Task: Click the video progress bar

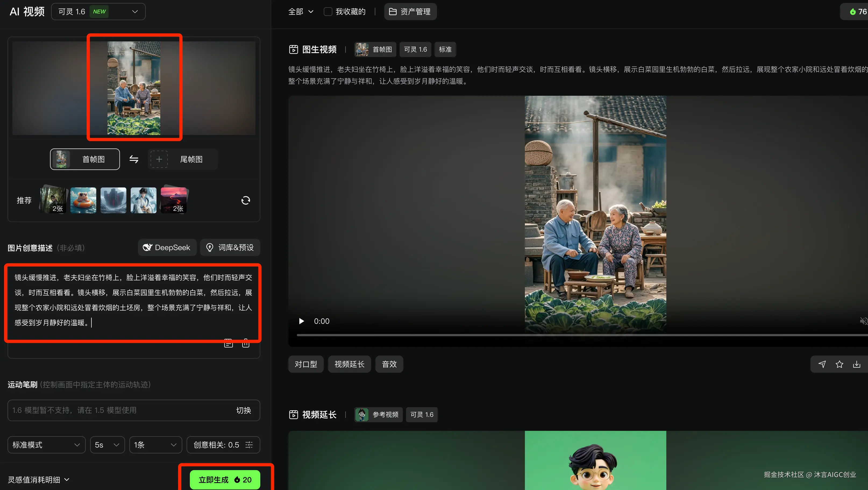Action: point(573,335)
